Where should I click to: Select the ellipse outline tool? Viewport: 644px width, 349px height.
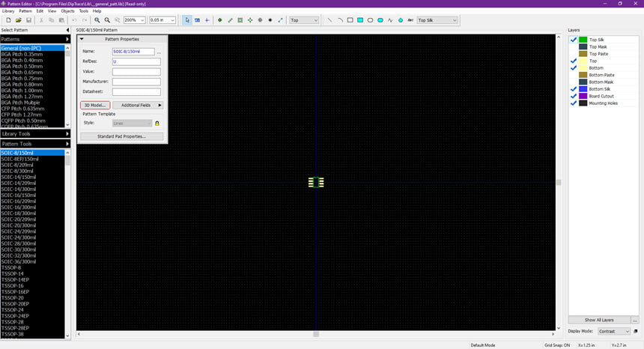(x=370, y=20)
